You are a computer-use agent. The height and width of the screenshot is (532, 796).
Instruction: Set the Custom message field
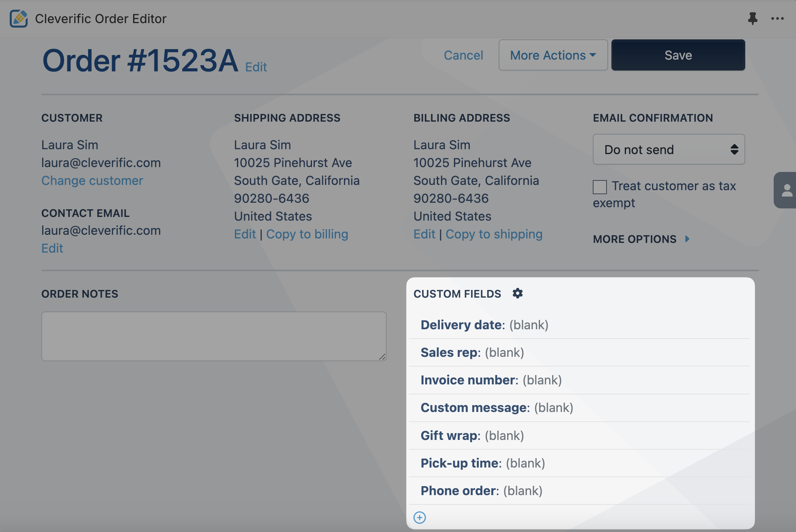579,408
